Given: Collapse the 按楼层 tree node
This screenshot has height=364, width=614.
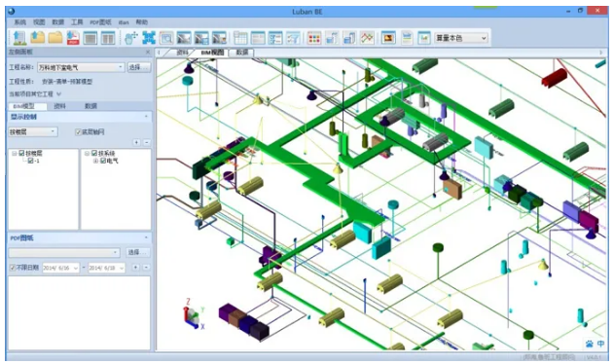Looking at the screenshot, I should click(x=15, y=153).
